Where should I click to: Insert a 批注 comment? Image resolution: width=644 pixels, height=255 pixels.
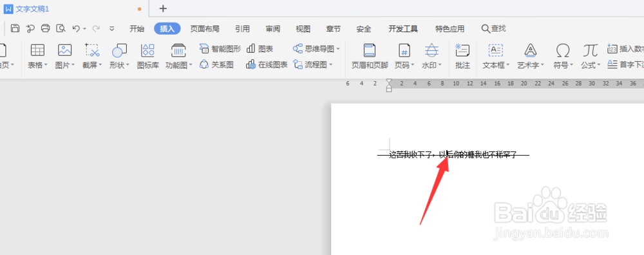pyautogui.click(x=462, y=56)
